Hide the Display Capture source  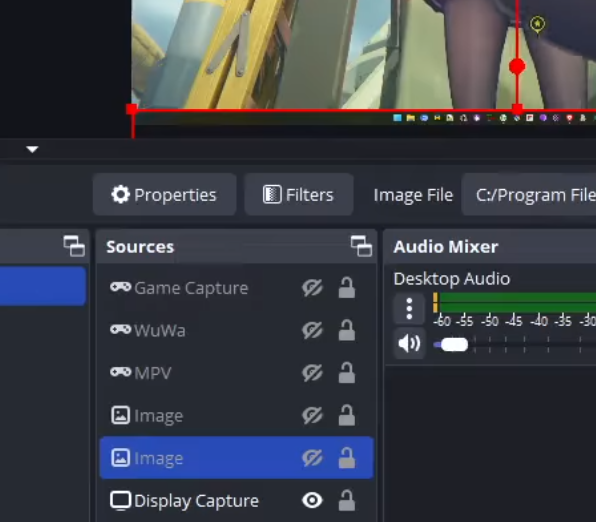click(312, 500)
